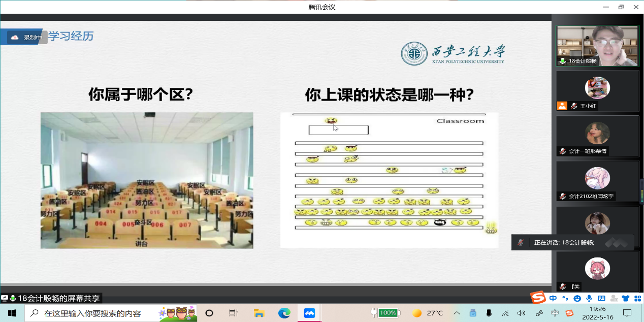Click the Sogou input method S logo
This screenshot has width=644, height=322.
538,298
